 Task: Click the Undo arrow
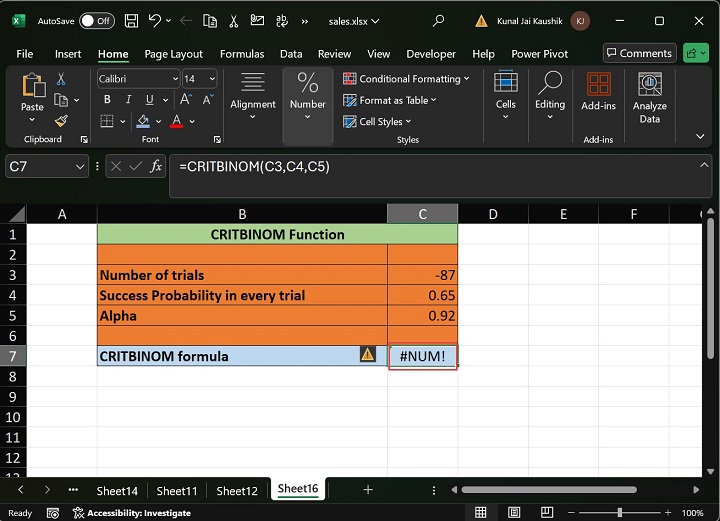point(155,20)
